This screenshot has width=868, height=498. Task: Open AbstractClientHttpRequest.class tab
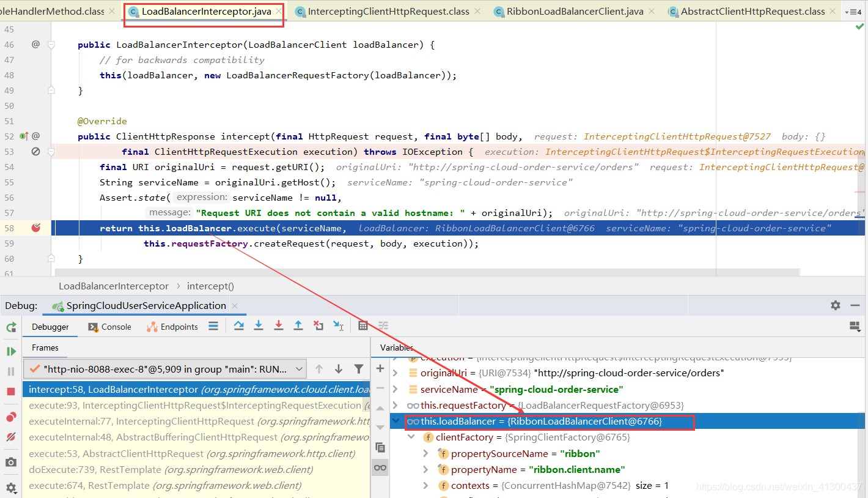pos(752,12)
